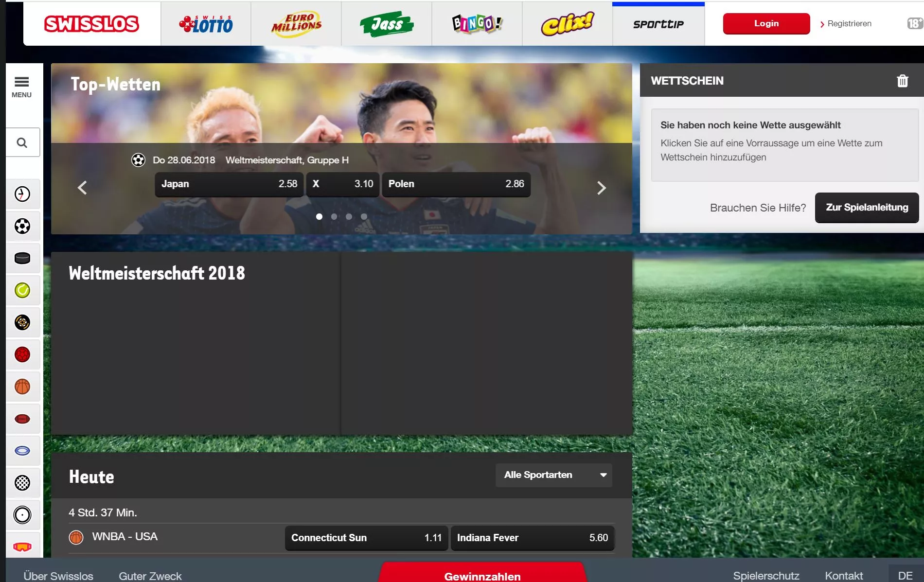Viewport: 924px width, 582px height.
Task: Click the red Login button
Action: click(x=766, y=24)
